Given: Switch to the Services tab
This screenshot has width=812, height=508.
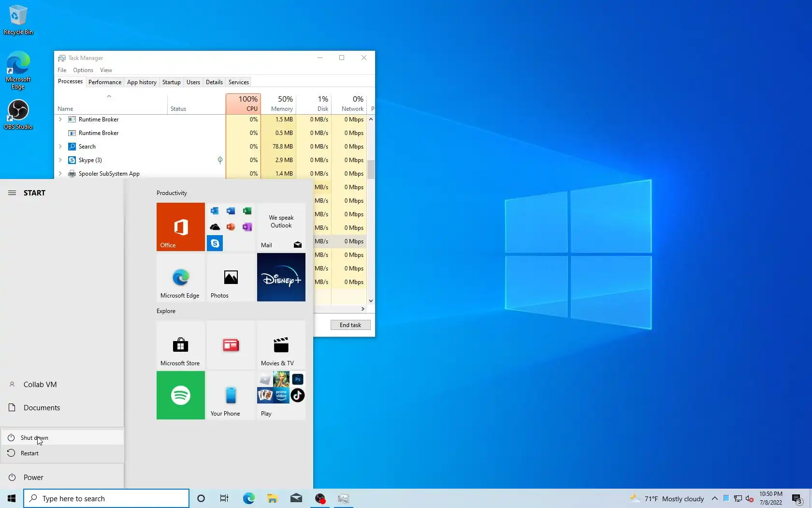Looking at the screenshot, I should (239, 82).
